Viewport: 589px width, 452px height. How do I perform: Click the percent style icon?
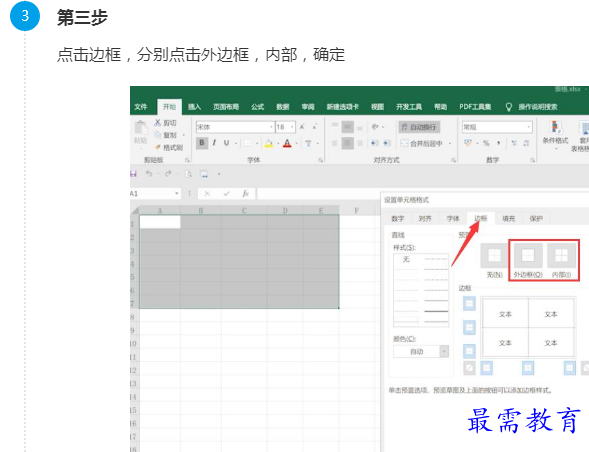click(486, 143)
